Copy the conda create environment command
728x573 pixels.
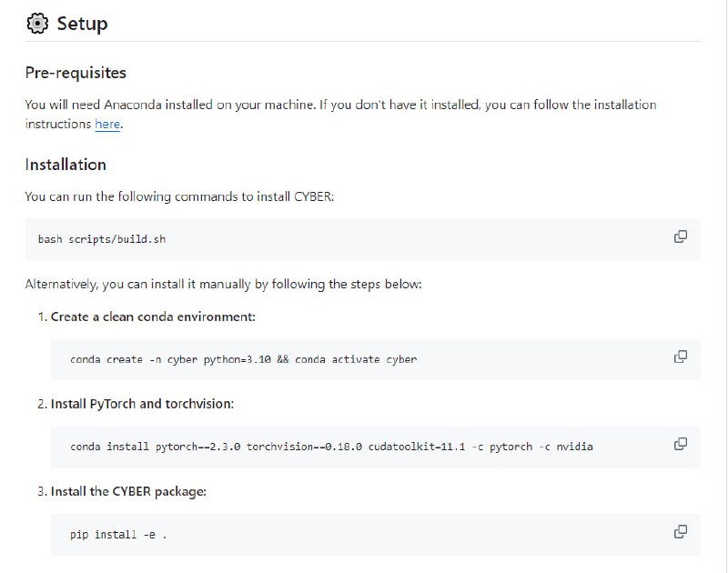pos(680,357)
